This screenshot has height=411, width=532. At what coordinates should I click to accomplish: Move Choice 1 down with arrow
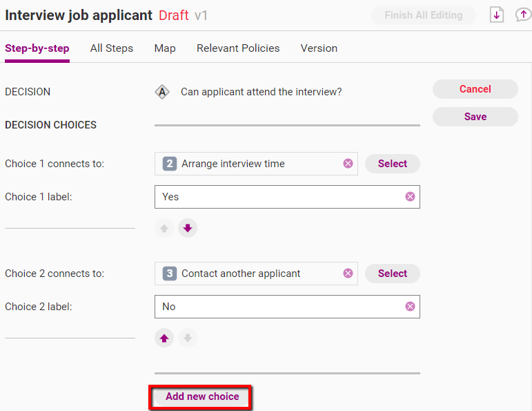click(188, 228)
